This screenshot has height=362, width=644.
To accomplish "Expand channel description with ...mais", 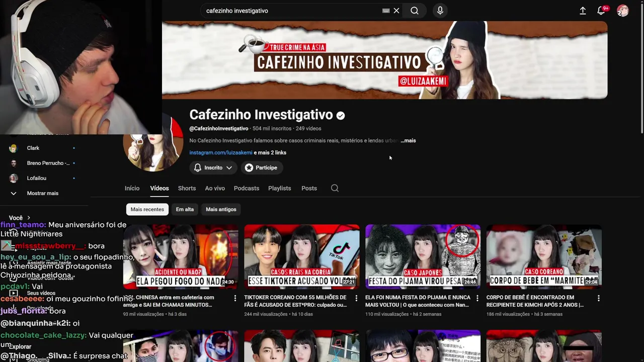I will pyautogui.click(x=408, y=141).
